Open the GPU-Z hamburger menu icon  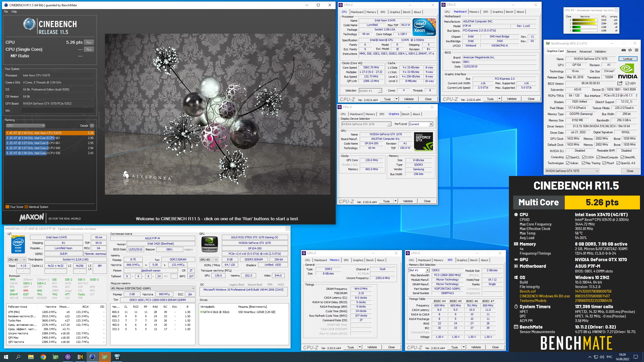click(x=636, y=50)
